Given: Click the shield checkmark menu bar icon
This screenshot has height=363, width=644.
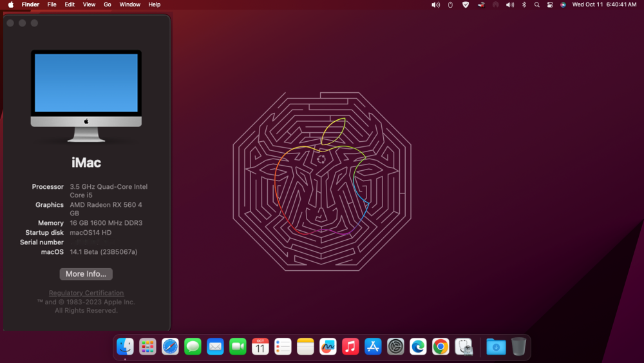Looking at the screenshot, I should (x=466, y=5).
